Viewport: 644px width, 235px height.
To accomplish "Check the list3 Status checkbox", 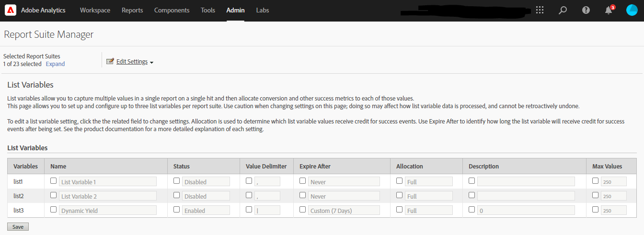I will [176, 210].
